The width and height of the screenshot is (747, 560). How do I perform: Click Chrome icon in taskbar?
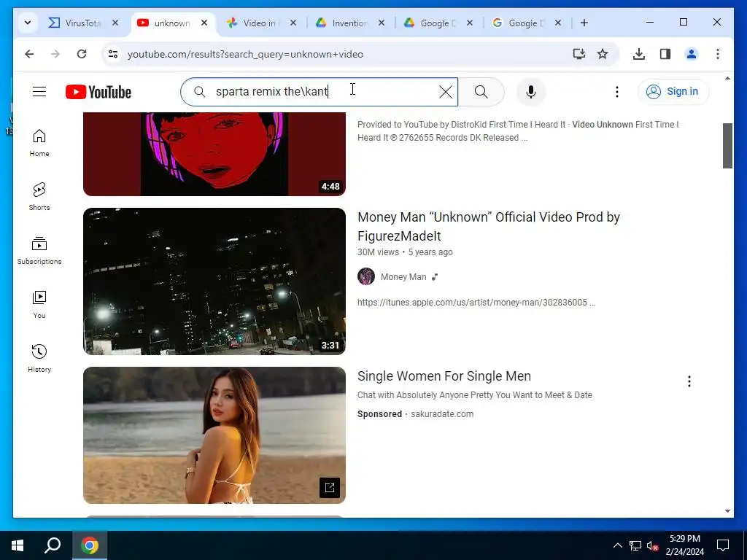[x=90, y=545]
